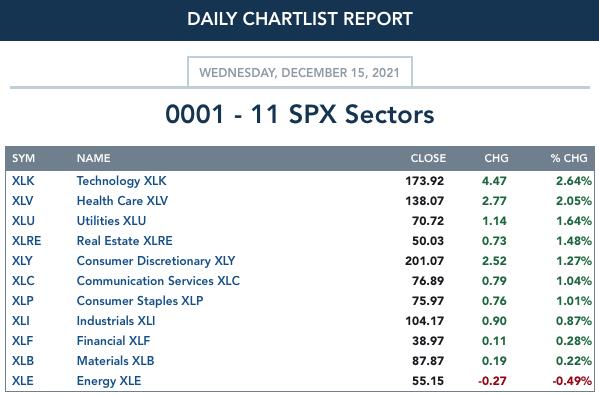Click the XLV symbol link
The height and width of the screenshot is (397, 599).
click(x=23, y=201)
